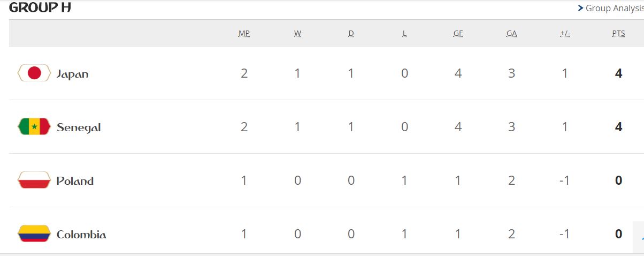Open the Colombia team name link

click(x=81, y=235)
